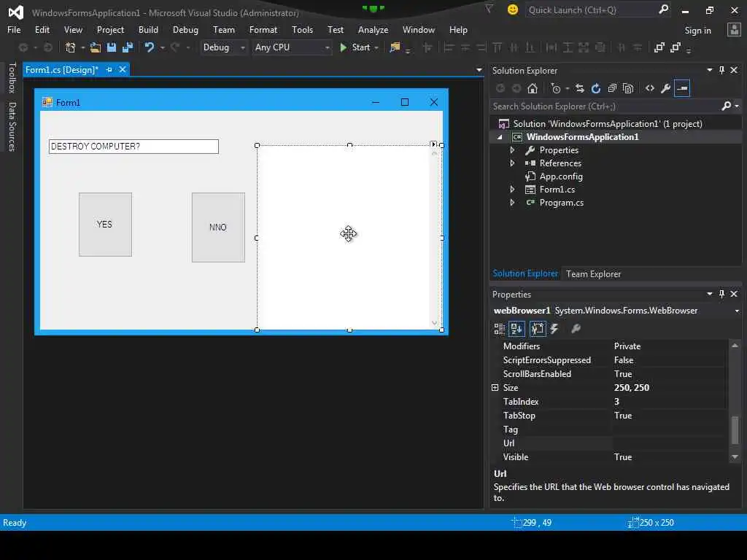Click the Open File folder icon
Viewport: 747px width, 560px height.
click(96, 47)
